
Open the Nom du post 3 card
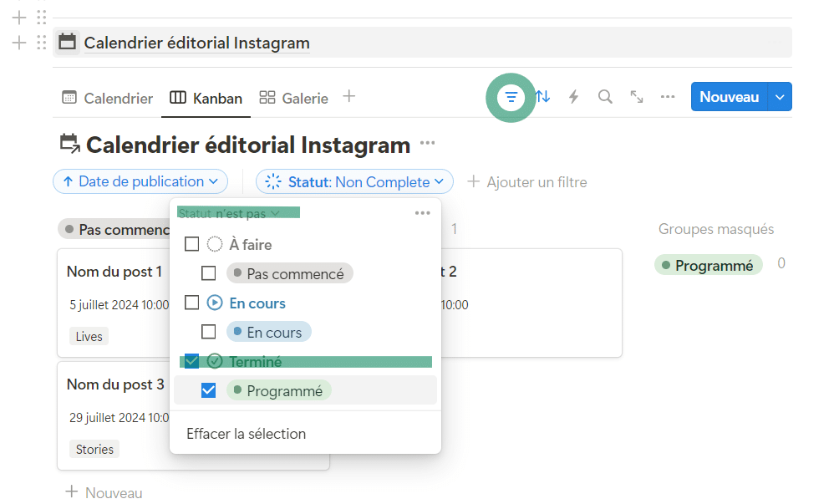[x=115, y=384]
